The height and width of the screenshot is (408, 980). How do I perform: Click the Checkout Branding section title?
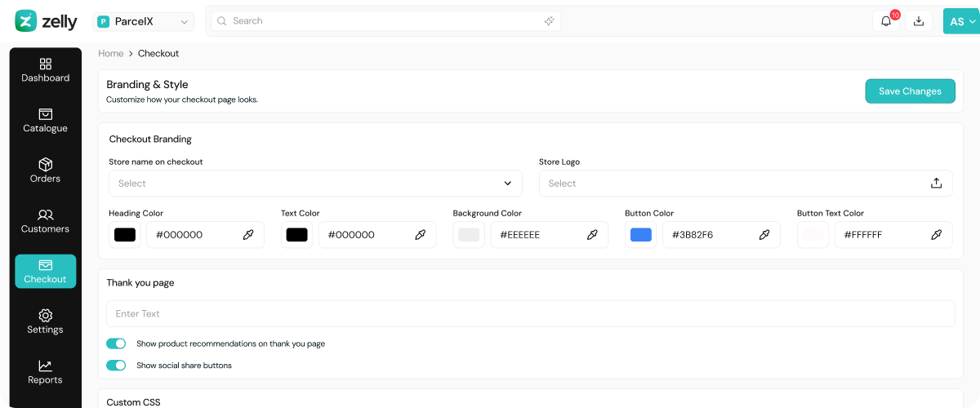150,140
